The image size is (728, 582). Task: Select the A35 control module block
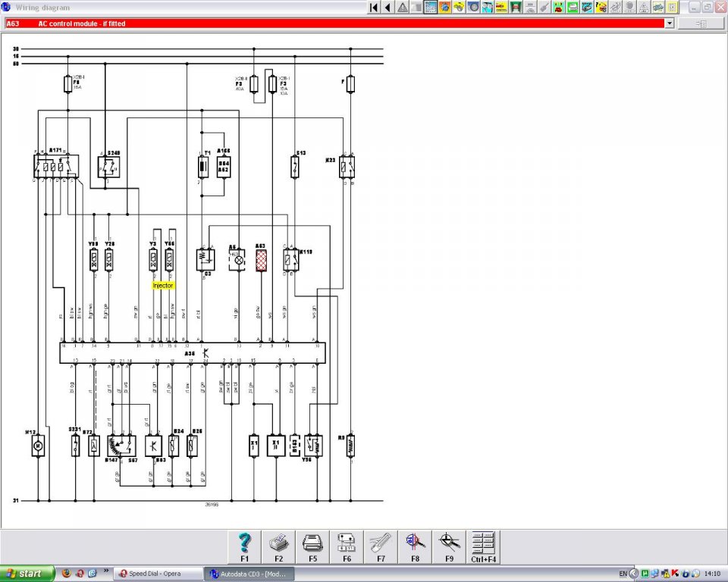point(193,352)
